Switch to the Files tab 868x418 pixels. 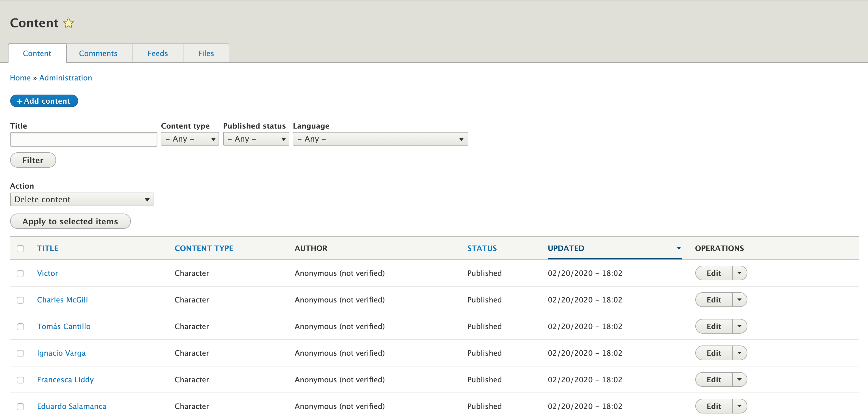[x=206, y=53]
